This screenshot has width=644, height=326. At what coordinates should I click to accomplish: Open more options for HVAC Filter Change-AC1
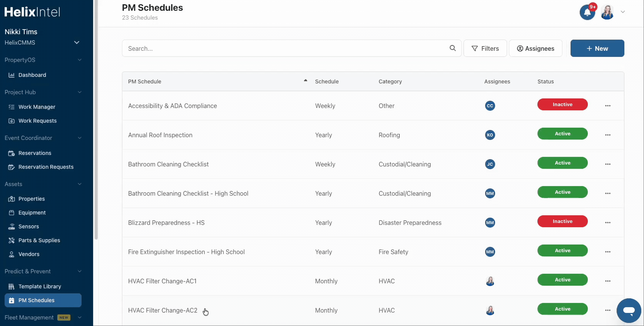tap(608, 281)
